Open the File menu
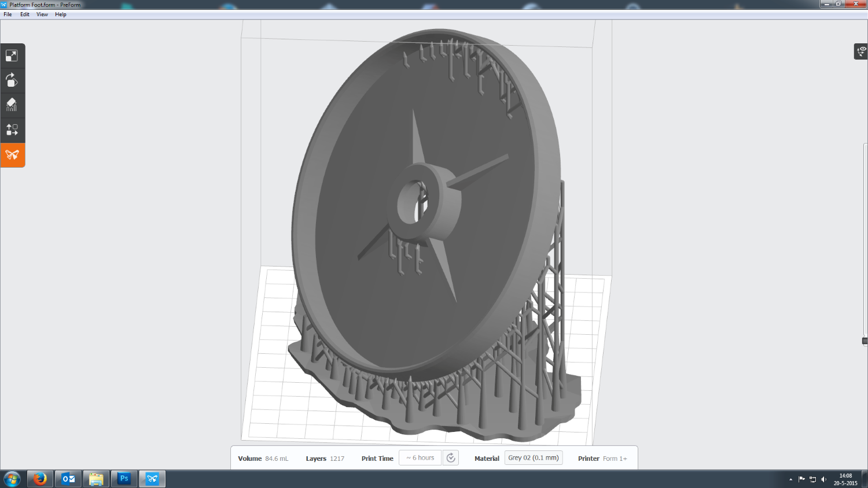The height and width of the screenshot is (488, 868). (8, 14)
